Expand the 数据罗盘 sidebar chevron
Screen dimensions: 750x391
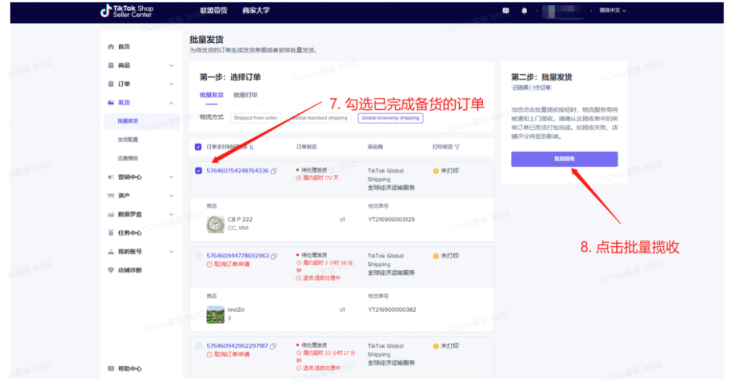[171, 215]
